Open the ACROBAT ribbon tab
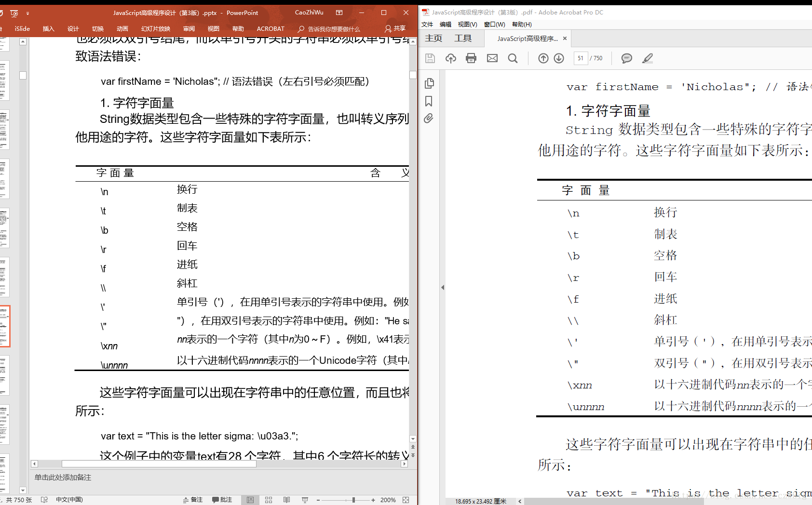Image resolution: width=812 pixels, height=505 pixels. tap(271, 29)
